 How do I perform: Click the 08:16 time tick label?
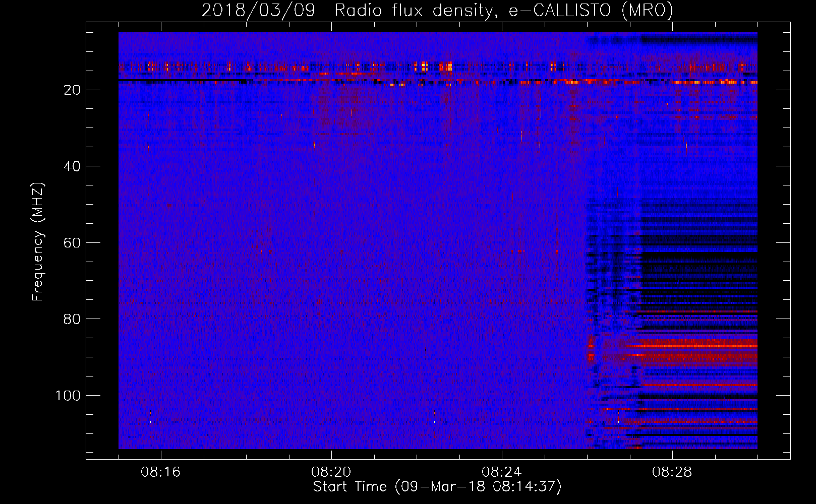[161, 472]
